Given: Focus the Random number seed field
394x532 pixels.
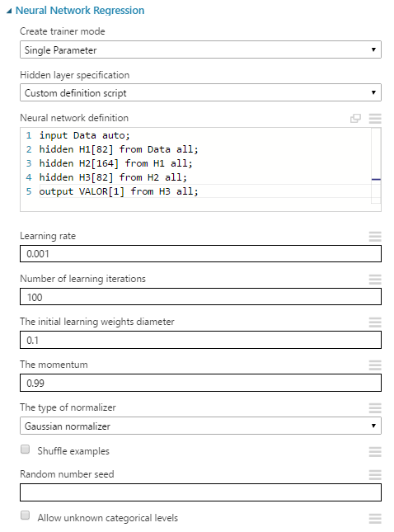Looking at the screenshot, I should click(x=201, y=492).
